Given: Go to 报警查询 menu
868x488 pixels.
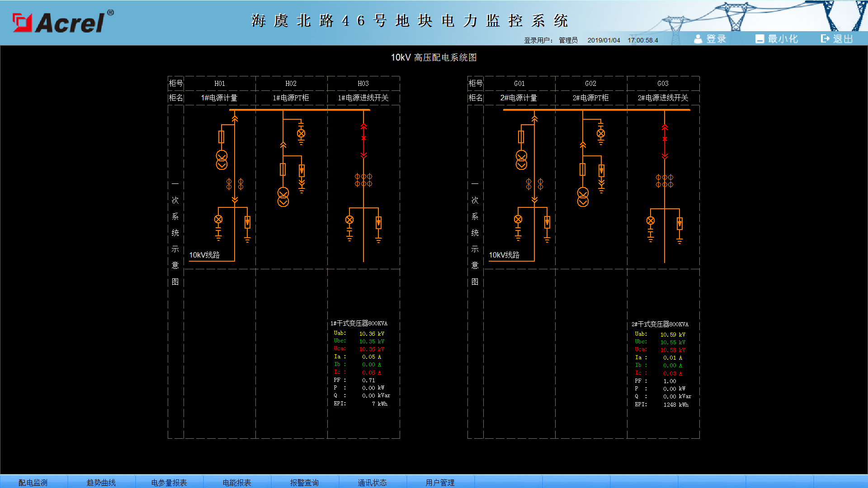Looking at the screenshot, I should coord(305,482).
